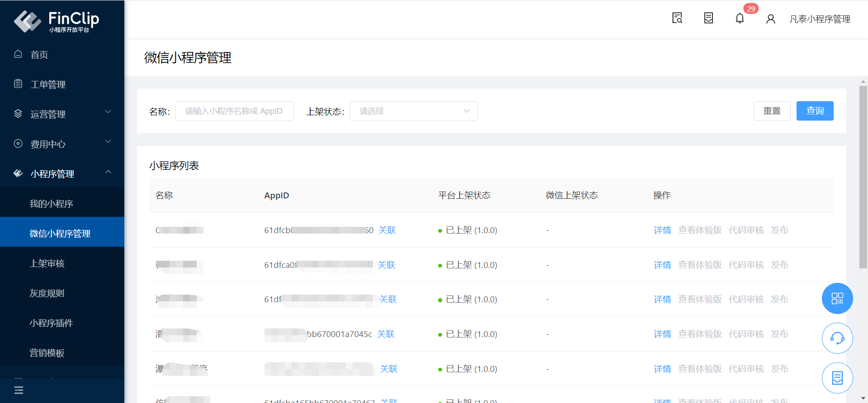Click 代码审核 in the first row
The width and height of the screenshot is (868, 403).
(746, 230)
